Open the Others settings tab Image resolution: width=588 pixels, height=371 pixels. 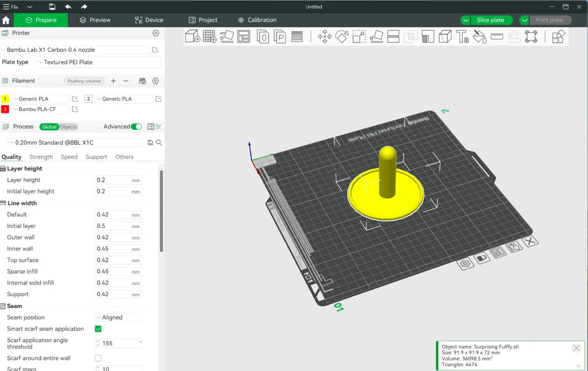[x=125, y=157]
